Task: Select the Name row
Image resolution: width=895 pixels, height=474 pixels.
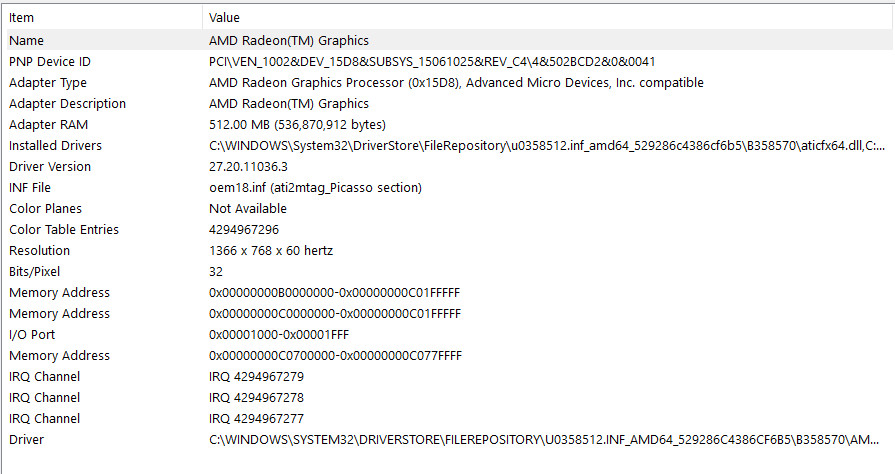Action: click(x=448, y=41)
